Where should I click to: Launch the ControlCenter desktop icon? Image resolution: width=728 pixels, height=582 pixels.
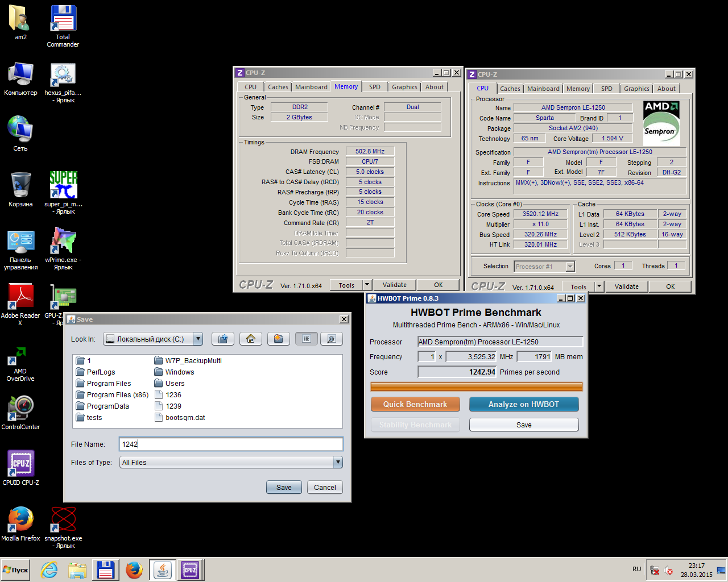pos(20,413)
